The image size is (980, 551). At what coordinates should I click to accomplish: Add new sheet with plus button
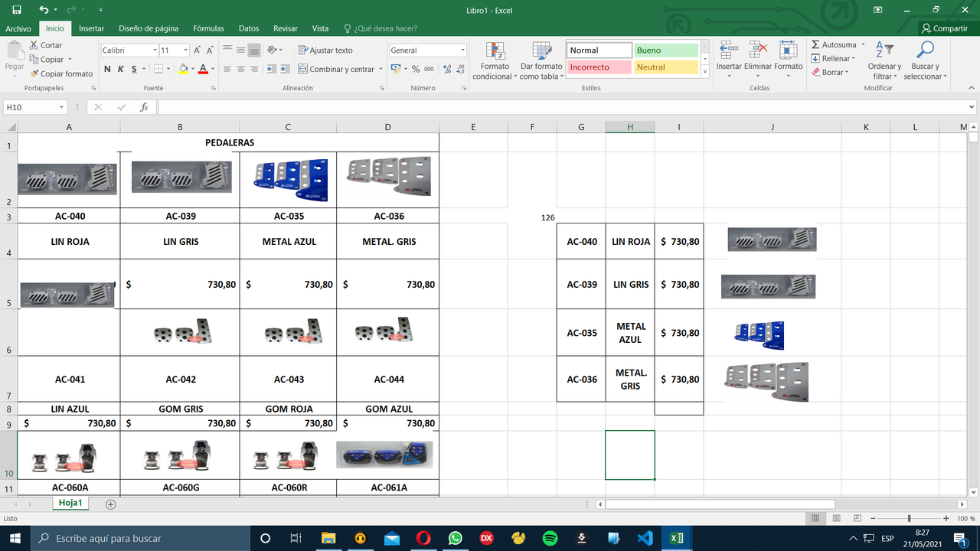click(110, 504)
